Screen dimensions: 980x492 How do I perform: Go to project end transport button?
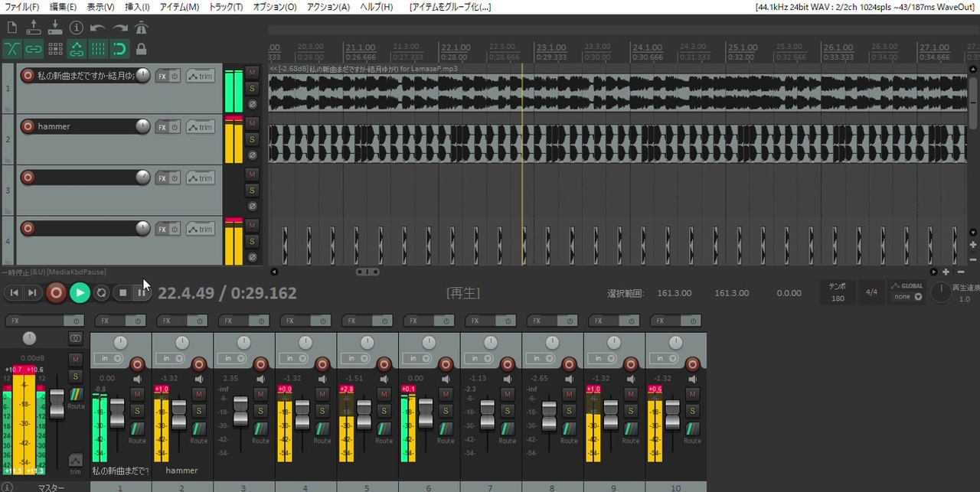point(32,292)
